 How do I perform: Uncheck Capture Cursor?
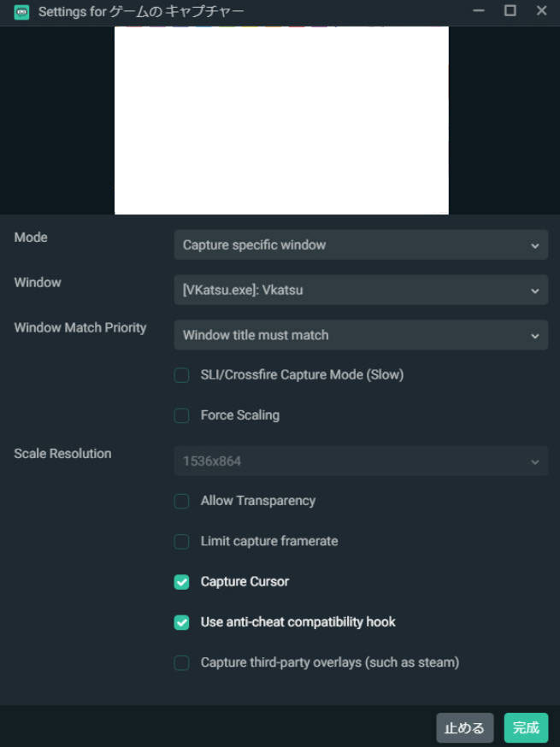(181, 581)
